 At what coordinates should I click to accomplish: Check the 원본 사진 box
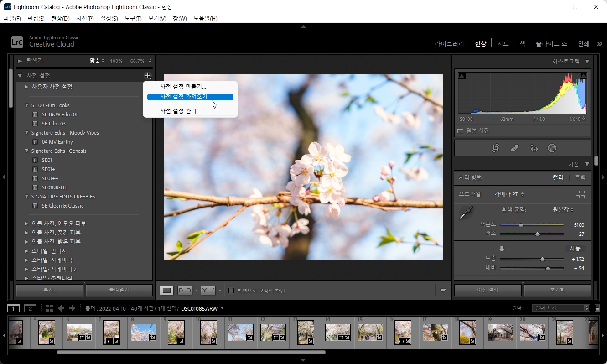pyautogui.click(x=460, y=131)
